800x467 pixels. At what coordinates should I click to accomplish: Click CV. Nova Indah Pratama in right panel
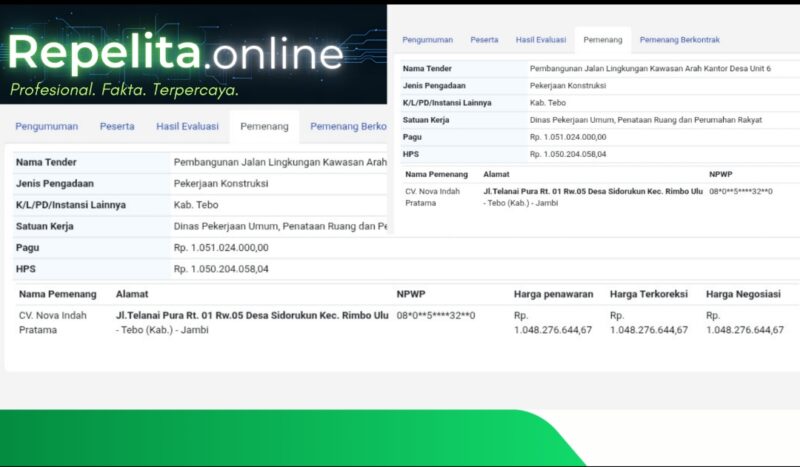pyautogui.click(x=433, y=197)
